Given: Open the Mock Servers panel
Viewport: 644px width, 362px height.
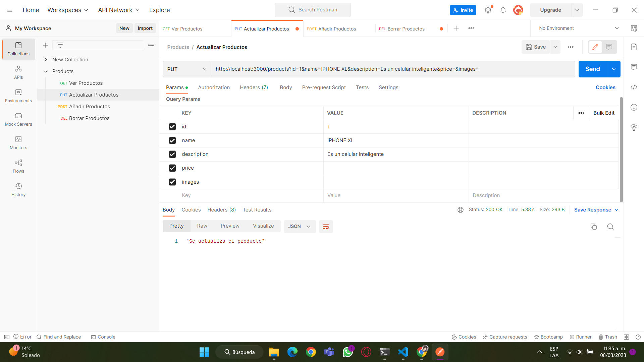Looking at the screenshot, I should point(18,119).
